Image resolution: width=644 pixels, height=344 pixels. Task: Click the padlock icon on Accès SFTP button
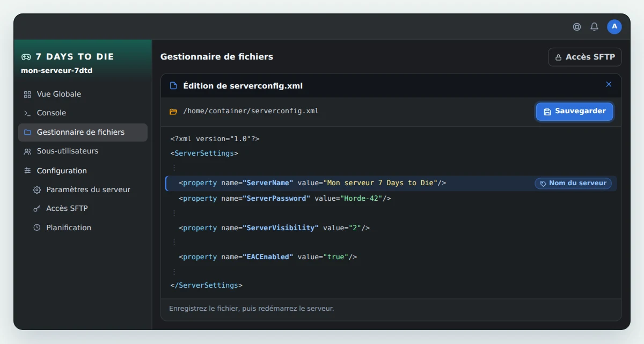click(559, 57)
